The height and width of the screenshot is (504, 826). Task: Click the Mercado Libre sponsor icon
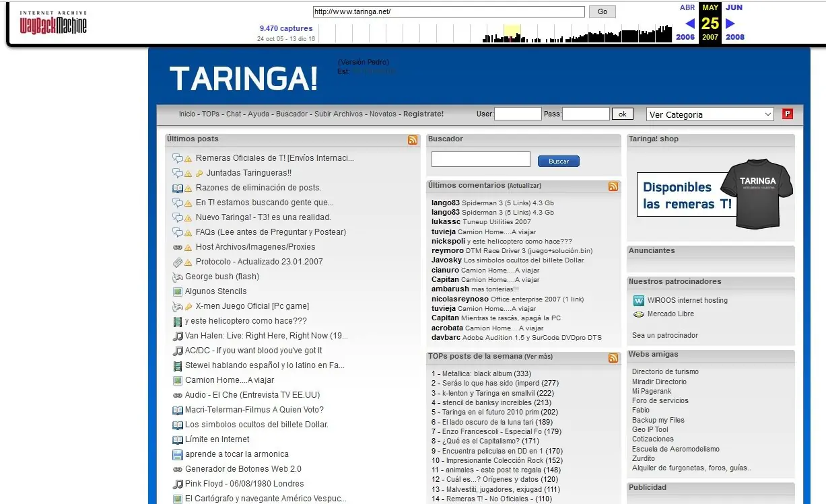tap(639, 314)
